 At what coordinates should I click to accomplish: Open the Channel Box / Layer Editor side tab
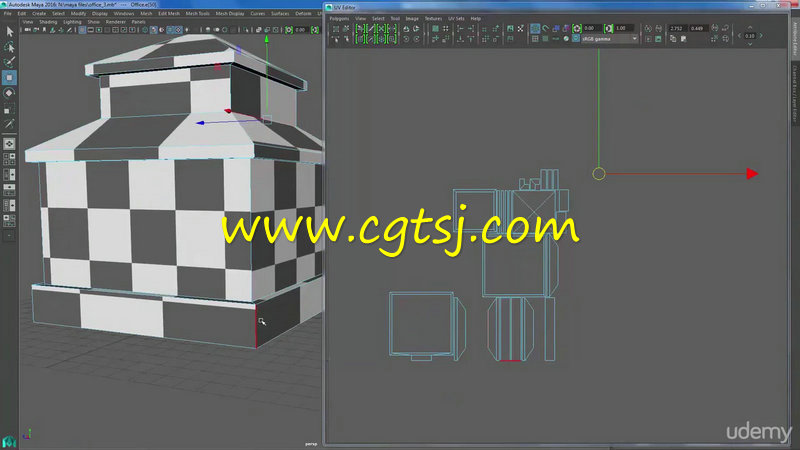tap(795, 93)
